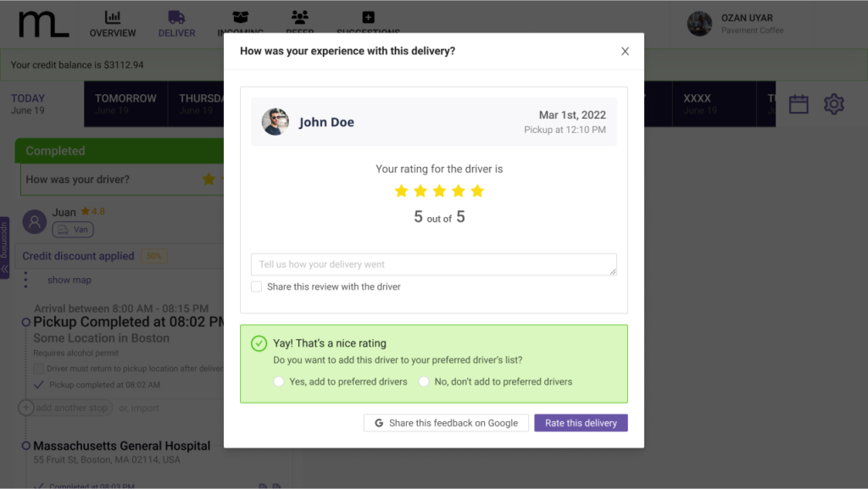Expand show map in the delivery panel
Viewport: 868px width, 489px height.
(69, 279)
